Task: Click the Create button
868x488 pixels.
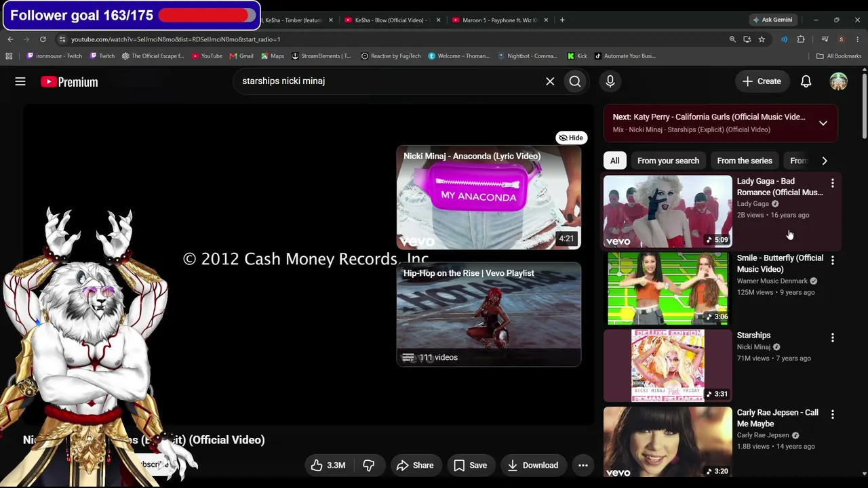Action: tap(762, 81)
